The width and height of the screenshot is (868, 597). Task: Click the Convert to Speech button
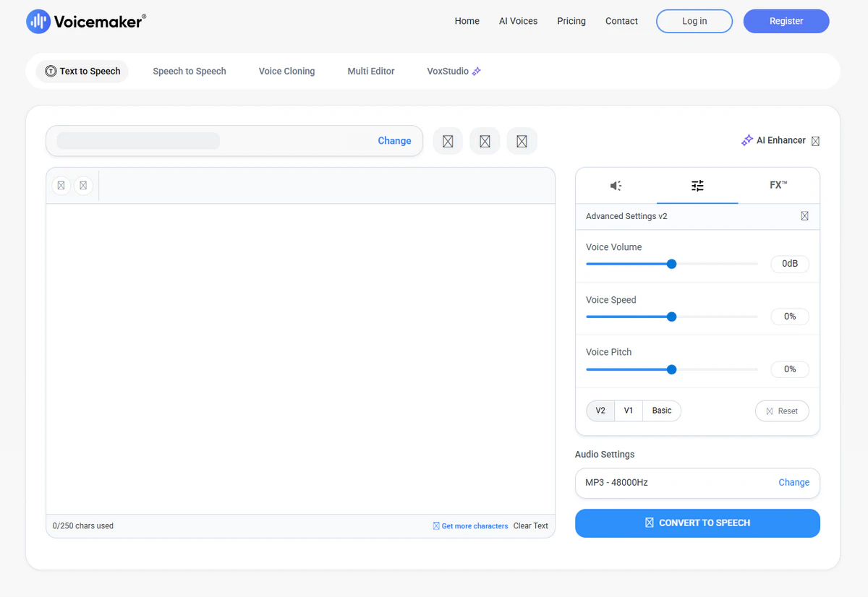(x=697, y=523)
